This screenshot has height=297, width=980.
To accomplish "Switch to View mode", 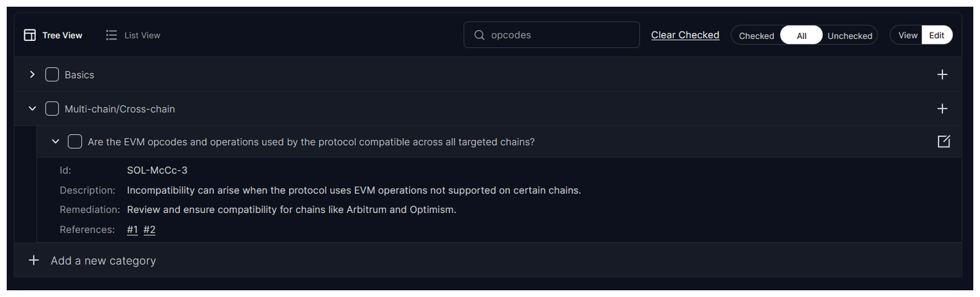I will (x=908, y=35).
